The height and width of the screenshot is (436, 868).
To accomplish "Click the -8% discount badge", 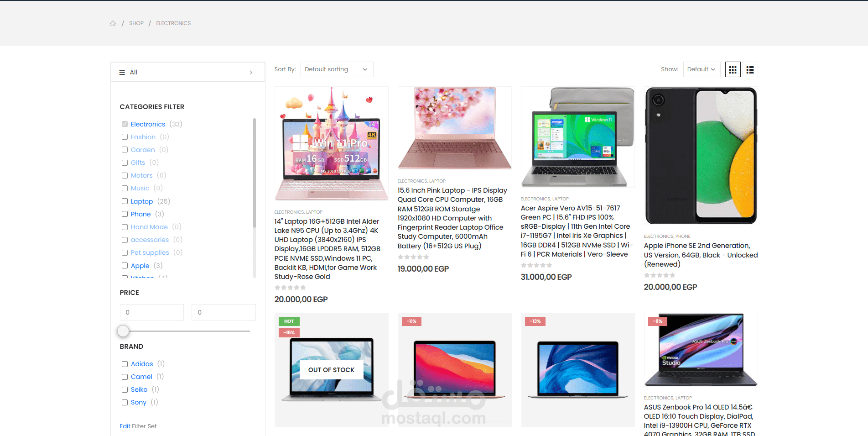I will coord(658,321).
